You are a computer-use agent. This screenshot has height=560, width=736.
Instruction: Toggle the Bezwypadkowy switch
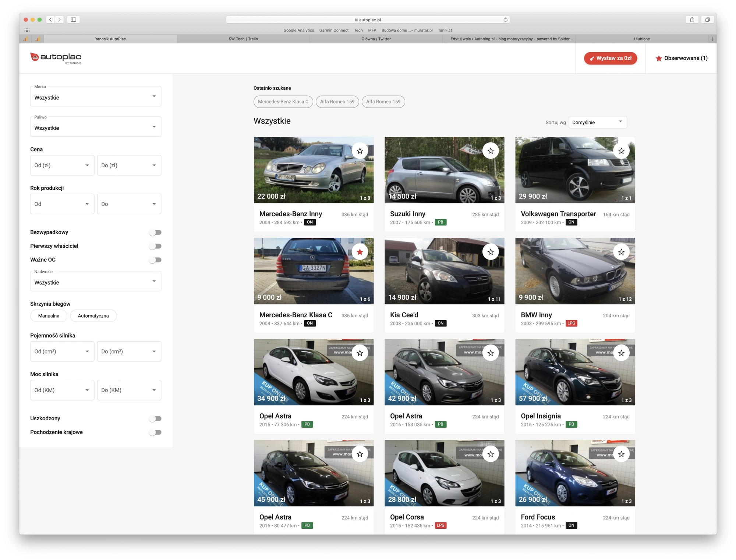pyautogui.click(x=155, y=232)
